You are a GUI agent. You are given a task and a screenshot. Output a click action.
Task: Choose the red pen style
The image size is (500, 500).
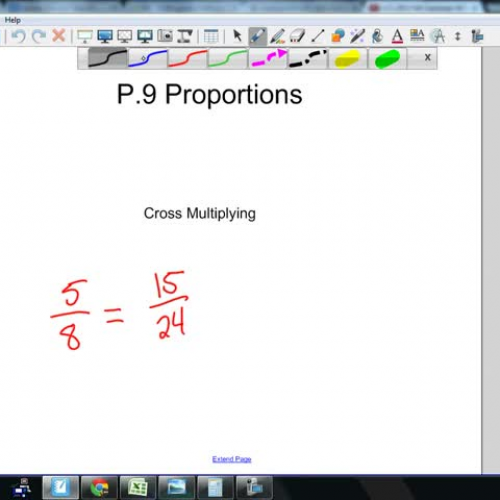187,58
